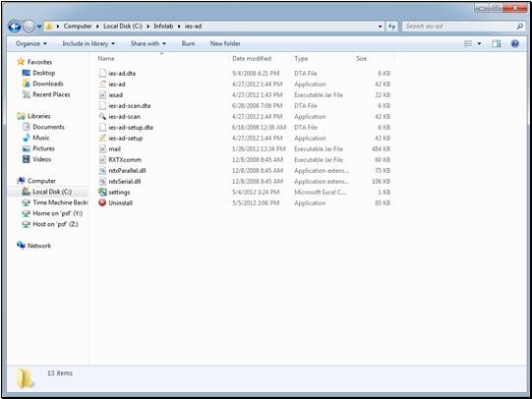Select the ies-ad-setup application icon

102,138
